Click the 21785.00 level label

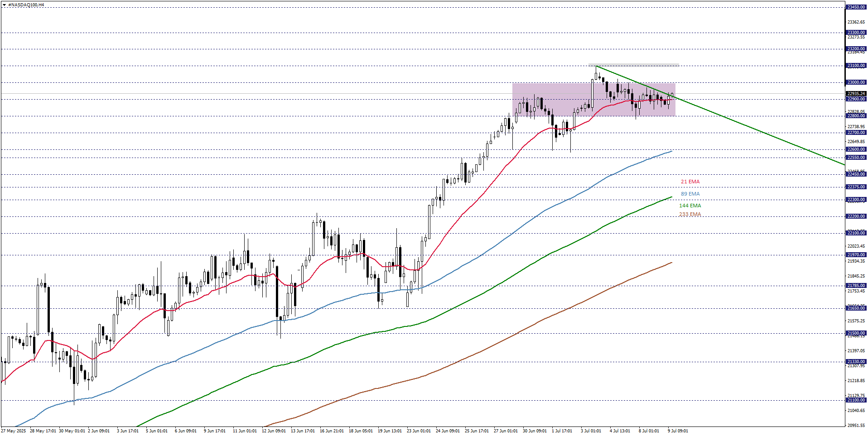(856, 286)
